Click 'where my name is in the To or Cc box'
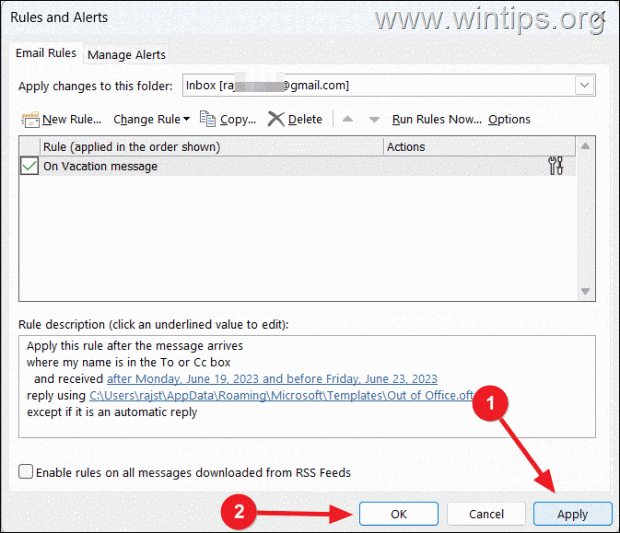Screen dimensions: 620x533 coord(129,362)
